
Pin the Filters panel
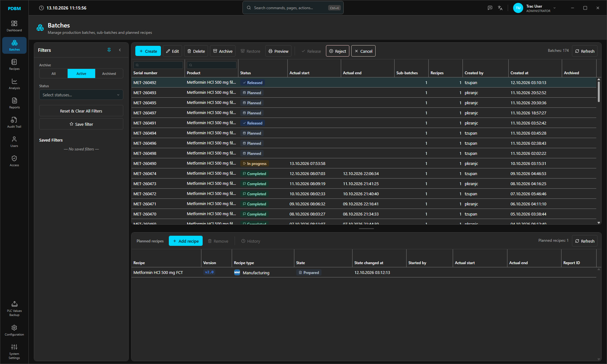coord(109,50)
